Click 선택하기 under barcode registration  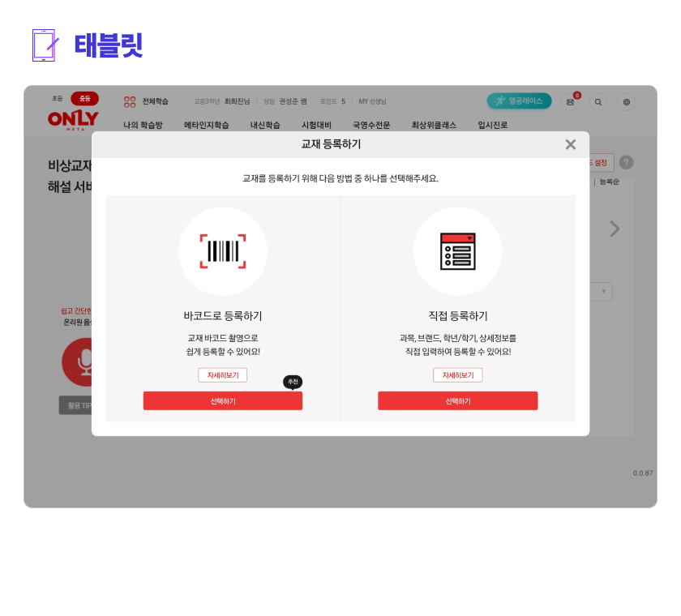(x=223, y=400)
